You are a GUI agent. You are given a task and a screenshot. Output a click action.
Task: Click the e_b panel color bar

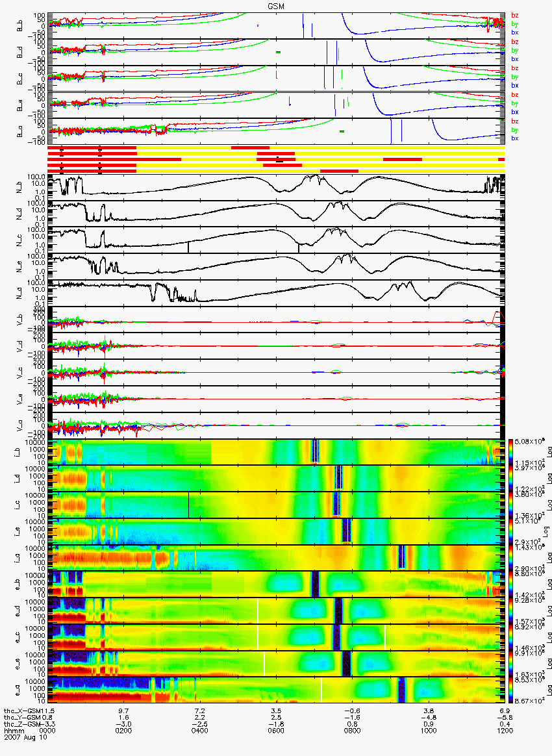pos(510,585)
